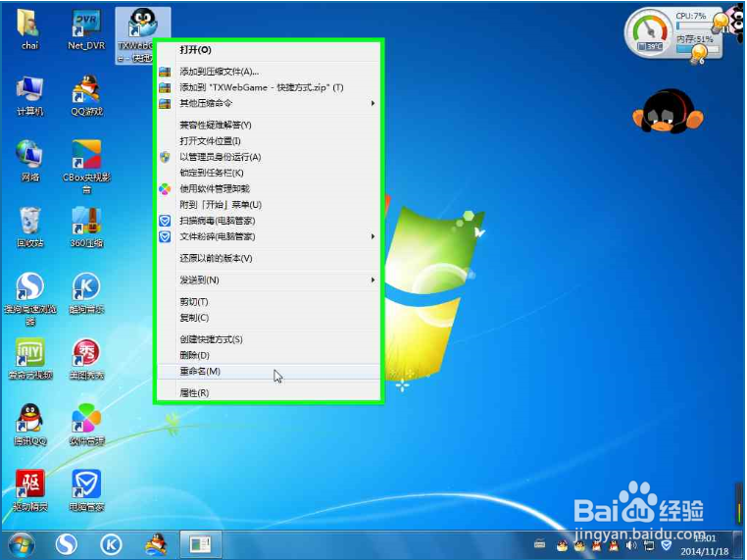Choose 重命名(M) from the context menu
Screen dimensions: 747x560
(x=269, y=372)
